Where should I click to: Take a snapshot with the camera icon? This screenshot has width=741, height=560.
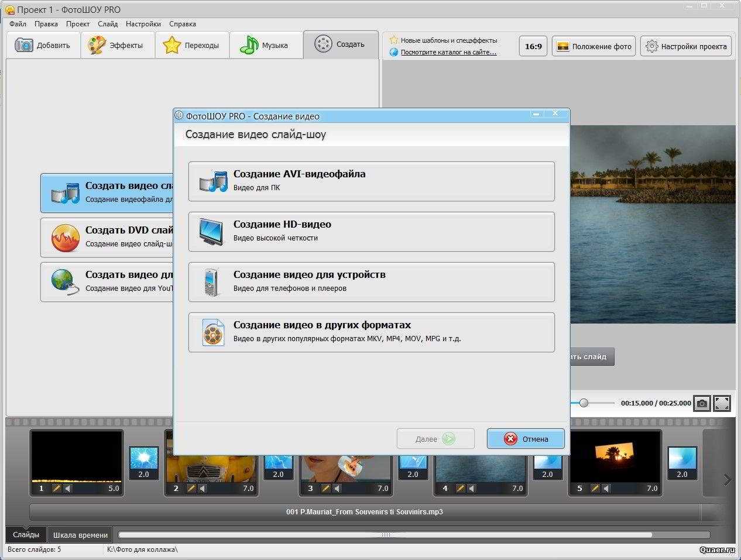click(701, 403)
